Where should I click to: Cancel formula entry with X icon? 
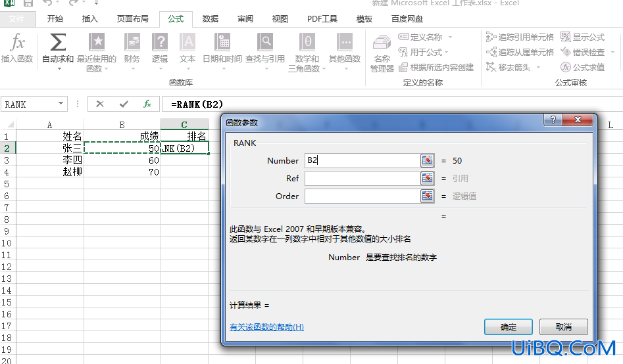[100, 104]
